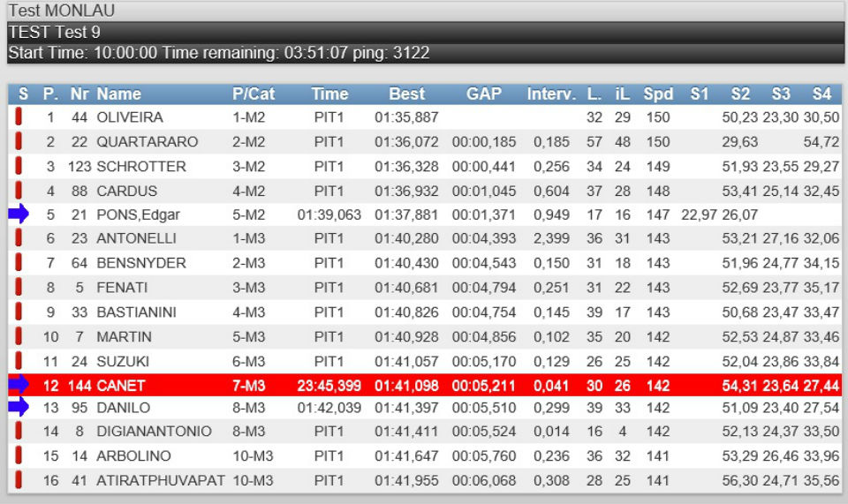Click the L. laps column header
Screen dimensions: 848x504
pos(594,94)
